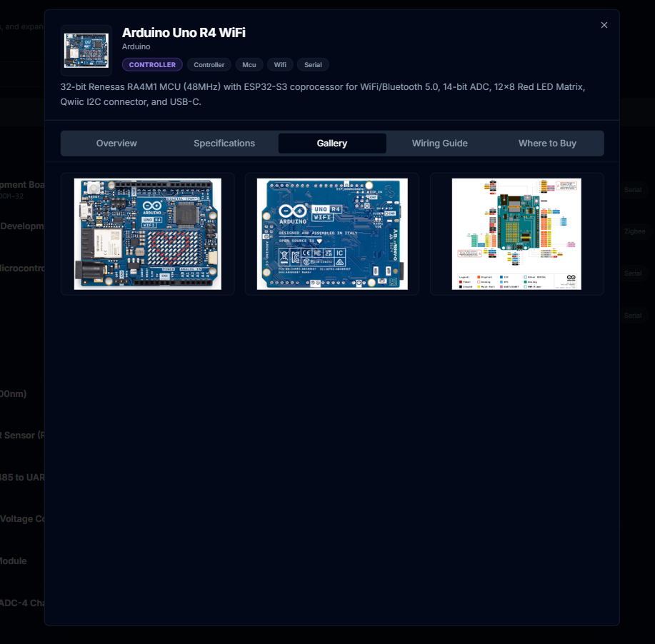Image resolution: width=655 pixels, height=644 pixels.
Task: Switch to the Specifications tab
Action: (x=224, y=144)
